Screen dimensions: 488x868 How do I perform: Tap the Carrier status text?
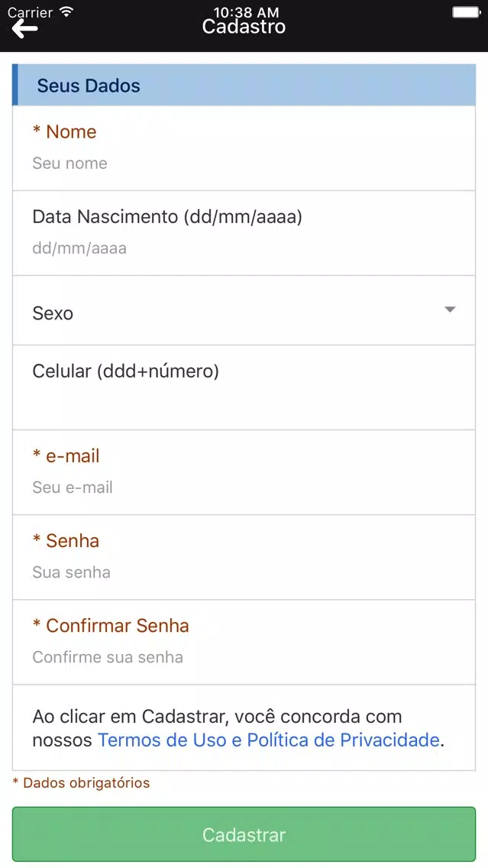(x=30, y=11)
